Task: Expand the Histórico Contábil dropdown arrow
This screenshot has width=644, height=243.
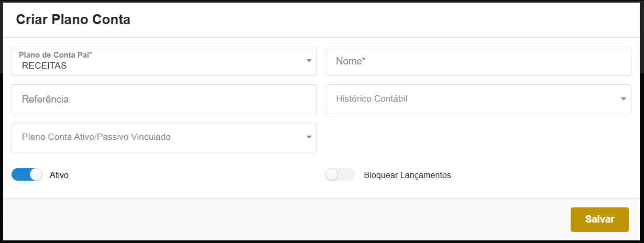Action: pyautogui.click(x=623, y=99)
